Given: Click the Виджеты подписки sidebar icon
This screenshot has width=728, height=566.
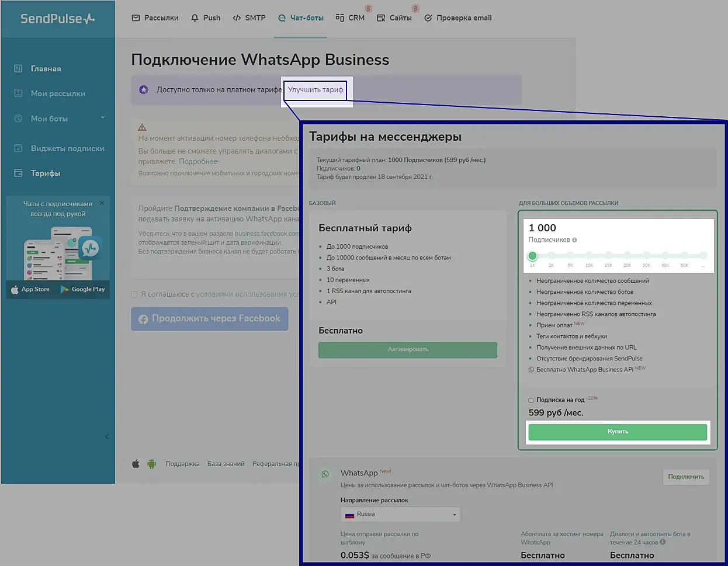Looking at the screenshot, I should point(18,148).
